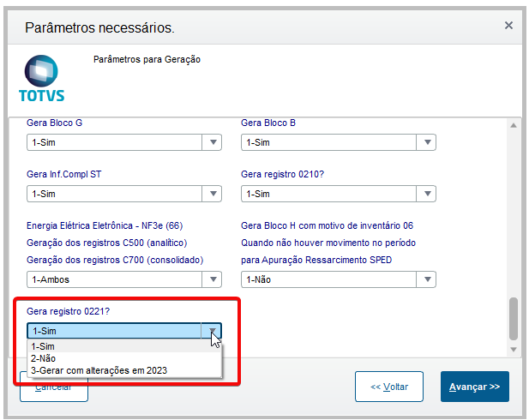Click the Gera Bloco G field showing 1-Sim
This screenshot has height=420, width=529.
click(115, 142)
